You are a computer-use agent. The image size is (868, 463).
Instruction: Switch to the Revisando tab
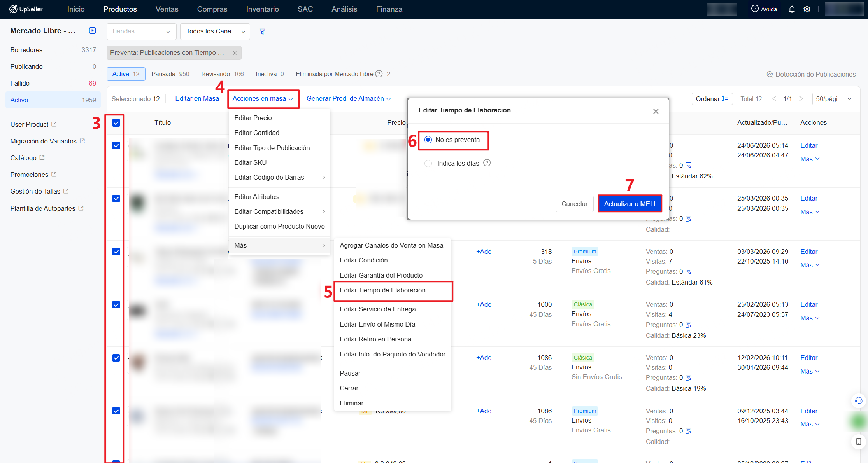click(x=222, y=74)
